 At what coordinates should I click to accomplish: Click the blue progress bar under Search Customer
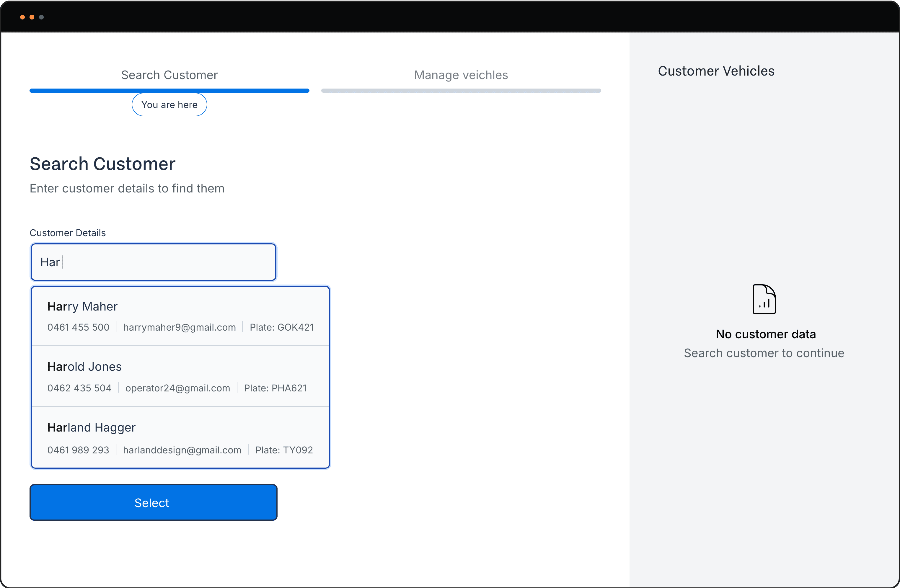(169, 91)
